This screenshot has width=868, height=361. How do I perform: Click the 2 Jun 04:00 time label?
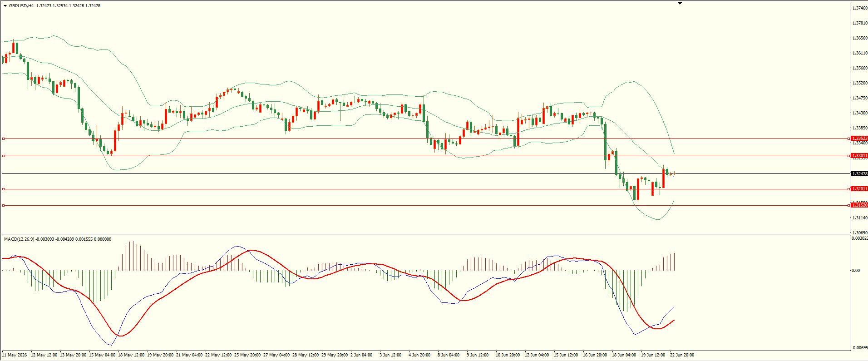[x=361, y=355]
